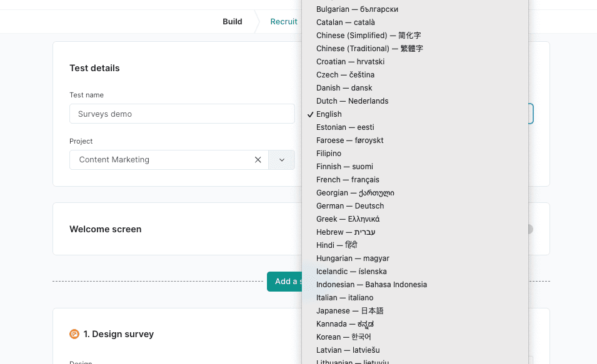Choose Danish — dansk
The height and width of the screenshot is (364, 597).
[x=343, y=87]
